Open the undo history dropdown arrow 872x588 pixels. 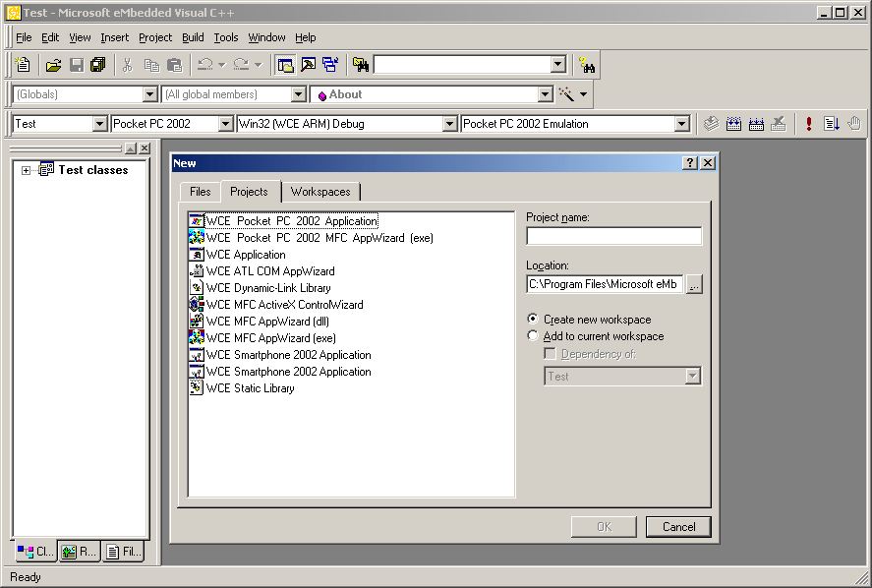click(x=222, y=65)
